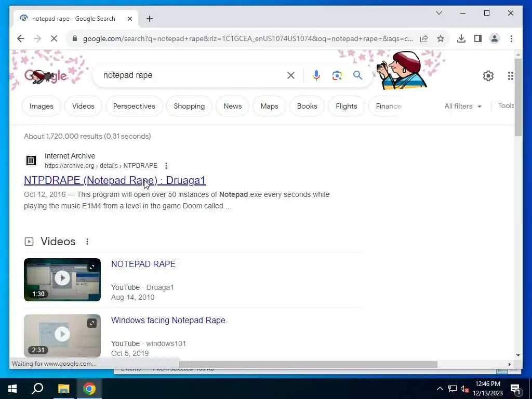532x399 pixels.
Task: Click the Google doodle logo
Action: (x=46, y=76)
